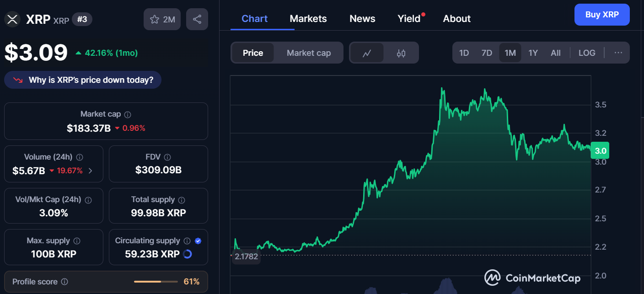The height and width of the screenshot is (294, 644).
Task: Open more chart options with ellipsis
Action: click(618, 53)
